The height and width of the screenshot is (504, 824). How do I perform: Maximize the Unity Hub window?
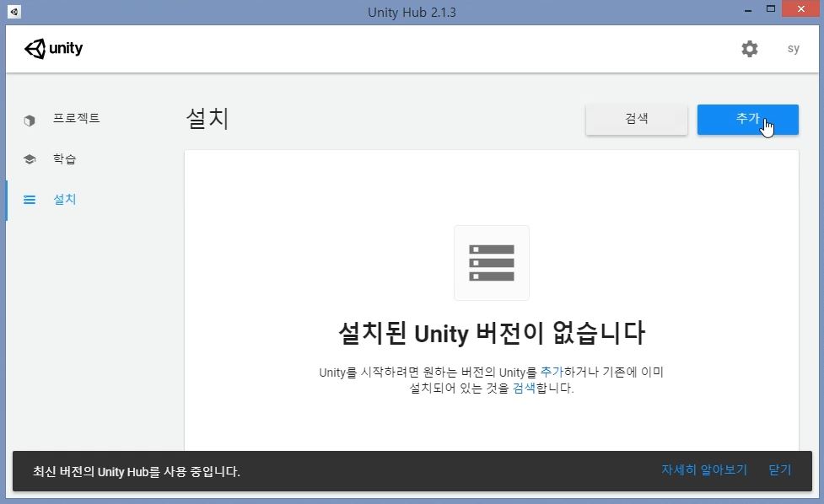pos(770,9)
